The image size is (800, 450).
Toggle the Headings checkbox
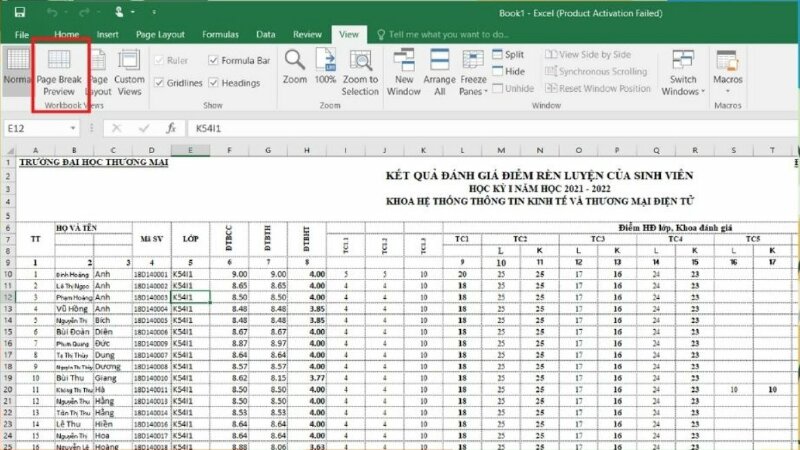[213, 83]
